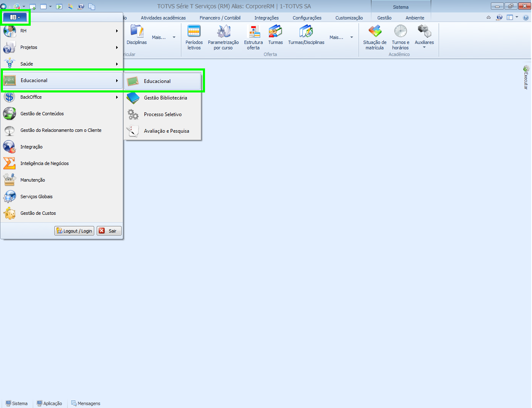
Task: Open Períodos letivos ribbon icon
Action: [x=194, y=37]
